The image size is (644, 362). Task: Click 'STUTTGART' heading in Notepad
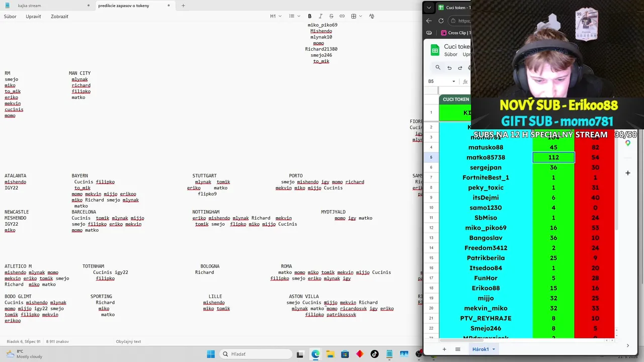204,176
